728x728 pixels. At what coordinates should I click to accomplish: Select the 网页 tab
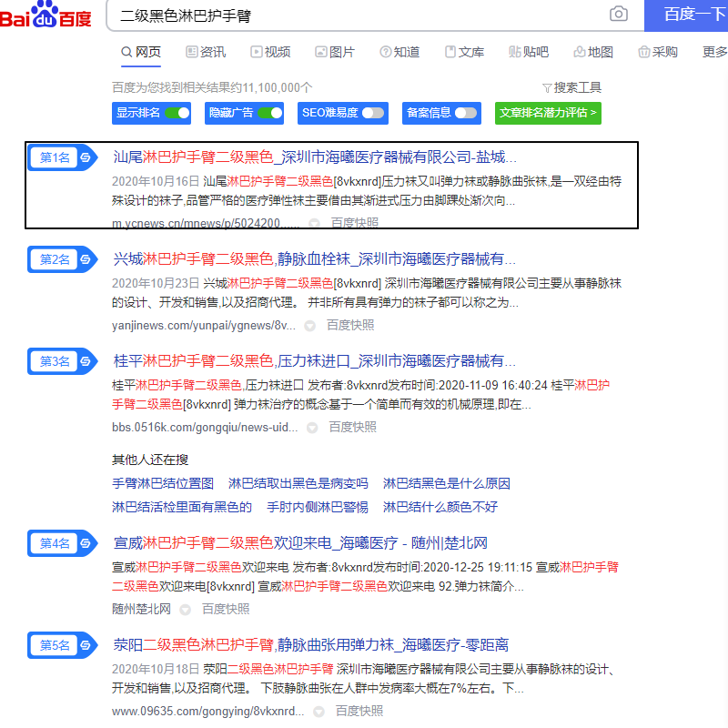[141, 52]
